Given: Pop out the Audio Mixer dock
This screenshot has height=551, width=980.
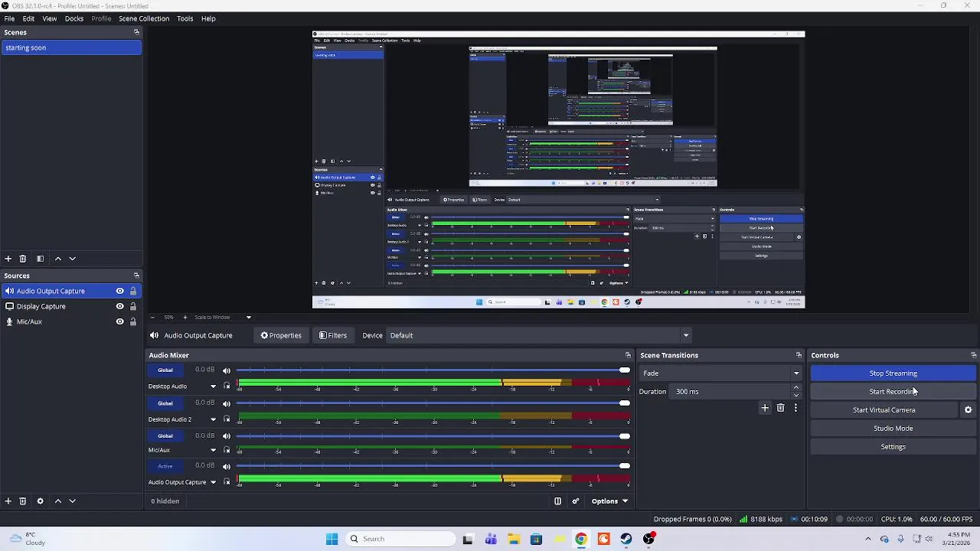Looking at the screenshot, I should (628, 355).
